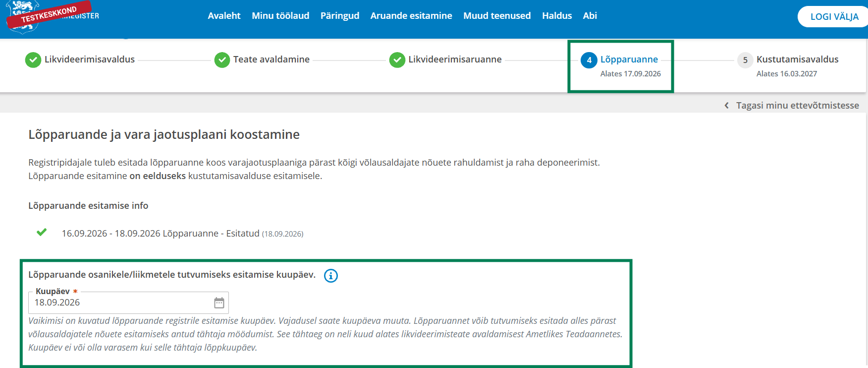Open the Lõpparuanne step link
Viewport: 868px width, 368px height.
629,60
